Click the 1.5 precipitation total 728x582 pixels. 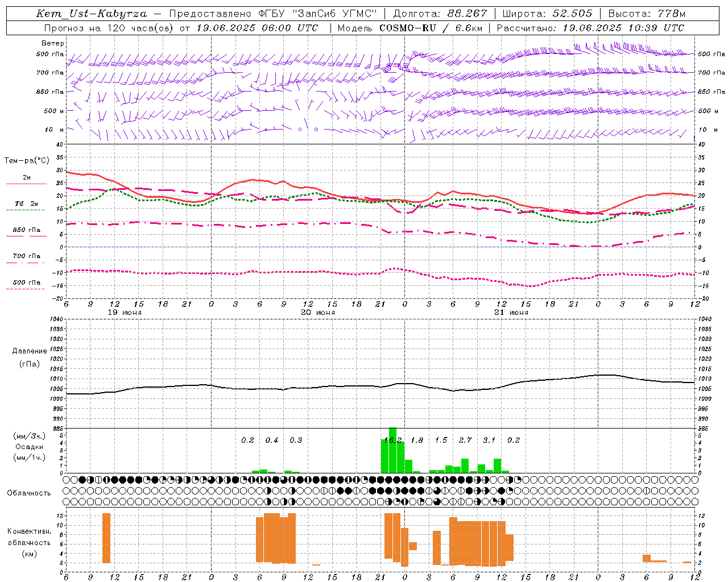point(441,440)
